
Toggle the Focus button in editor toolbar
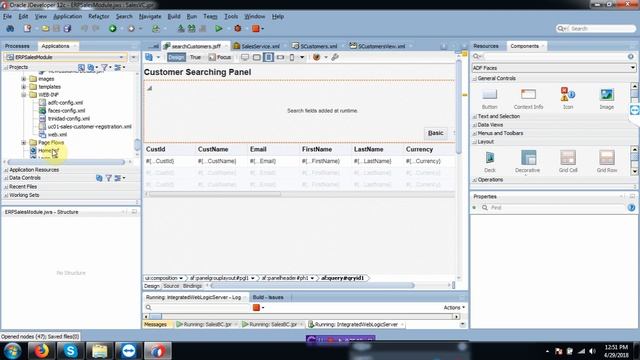point(220,57)
